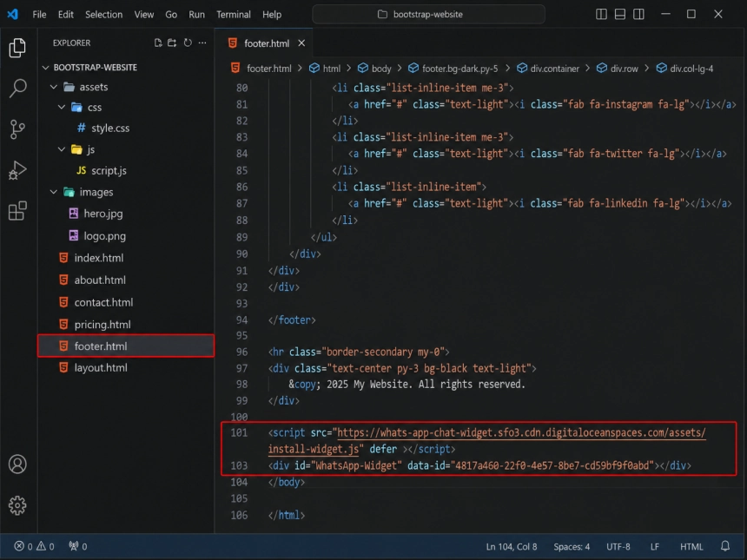Click Ln 104, Col 8 in status bar
The height and width of the screenshot is (560, 747).
(x=512, y=546)
